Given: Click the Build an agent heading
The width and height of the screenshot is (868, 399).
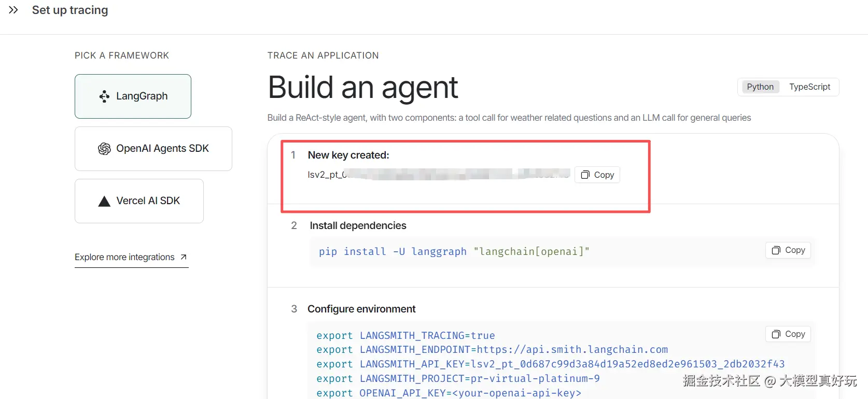Looking at the screenshot, I should tap(363, 87).
